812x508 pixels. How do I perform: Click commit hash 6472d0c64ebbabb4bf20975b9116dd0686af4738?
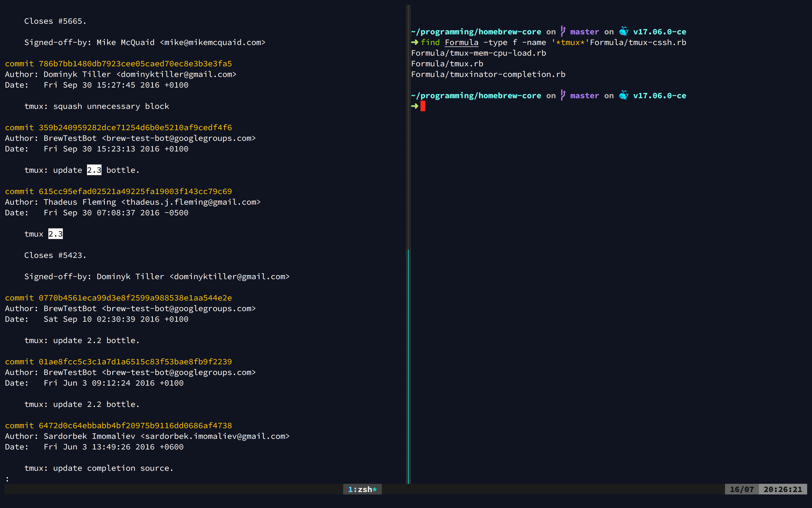tap(135, 425)
